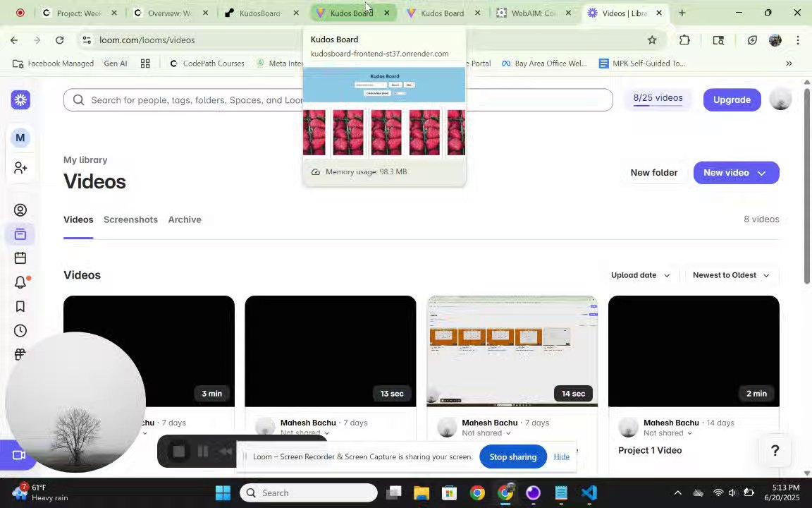The image size is (812, 508).
Task: Open the CodePath Courses bookmark
Action: pyautogui.click(x=207, y=64)
